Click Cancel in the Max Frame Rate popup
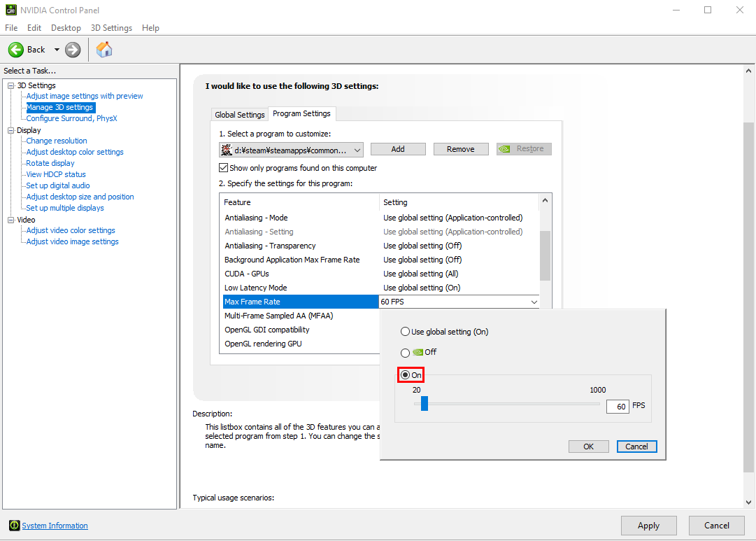The width and height of the screenshot is (756, 541). point(636,447)
